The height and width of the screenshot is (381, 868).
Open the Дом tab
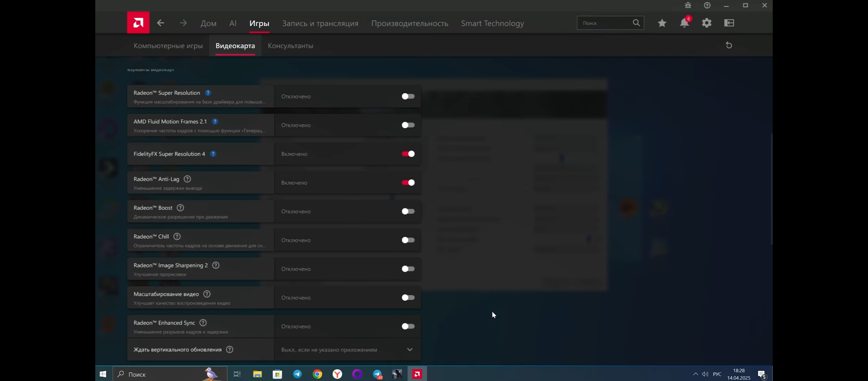(x=209, y=23)
